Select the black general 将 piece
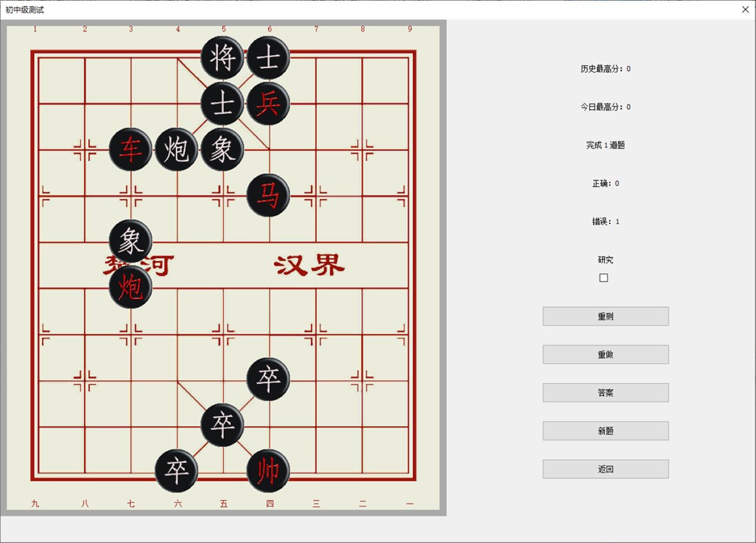 click(222, 58)
